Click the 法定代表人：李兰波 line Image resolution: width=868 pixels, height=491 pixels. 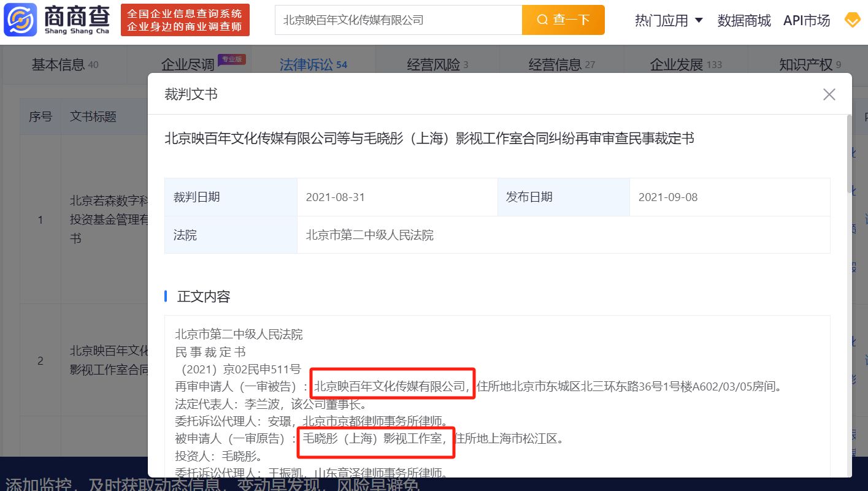[x=271, y=404]
